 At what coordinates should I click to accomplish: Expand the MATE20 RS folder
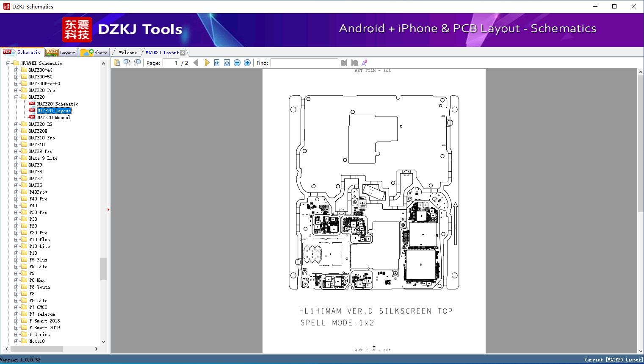pos(16,124)
